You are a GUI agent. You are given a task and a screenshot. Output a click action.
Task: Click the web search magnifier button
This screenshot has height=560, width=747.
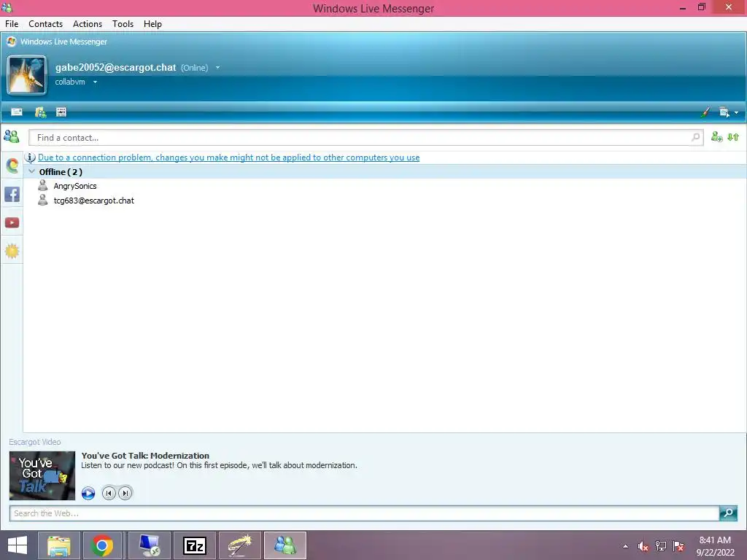point(728,513)
